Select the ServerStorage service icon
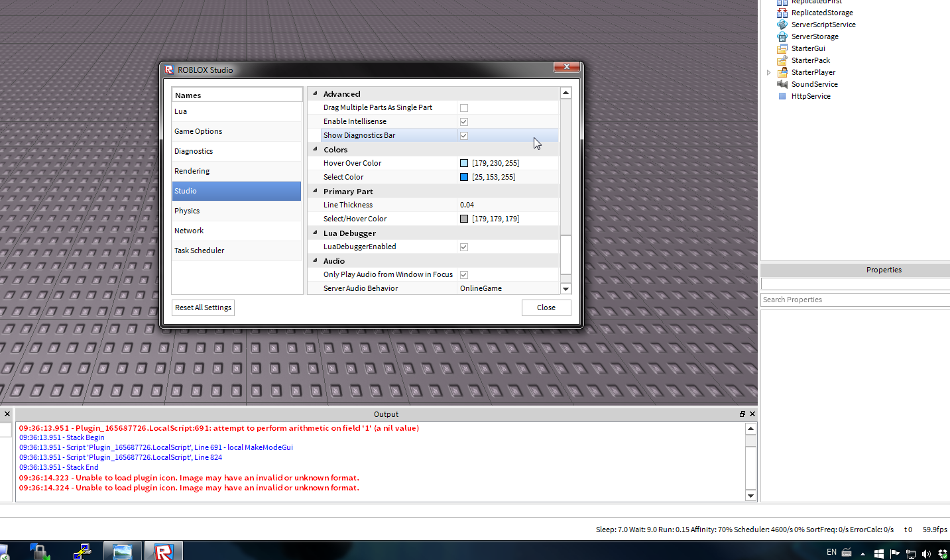950x560 pixels. click(x=781, y=36)
